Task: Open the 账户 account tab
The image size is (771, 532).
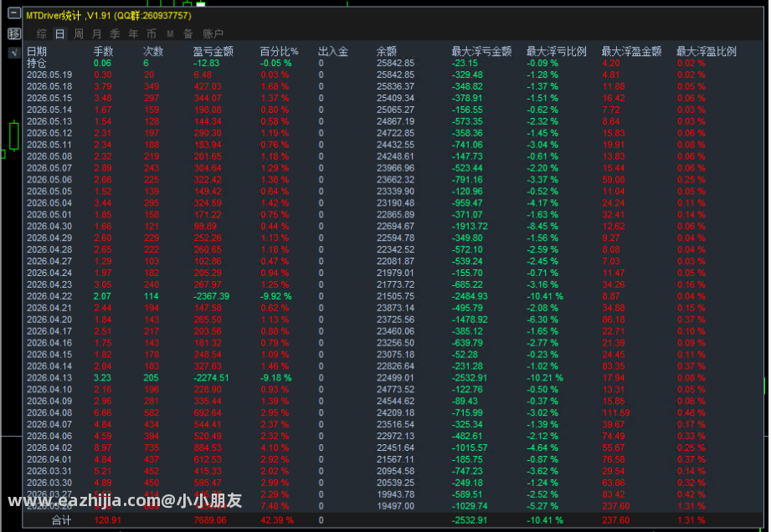Action: (x=213, y=34)
